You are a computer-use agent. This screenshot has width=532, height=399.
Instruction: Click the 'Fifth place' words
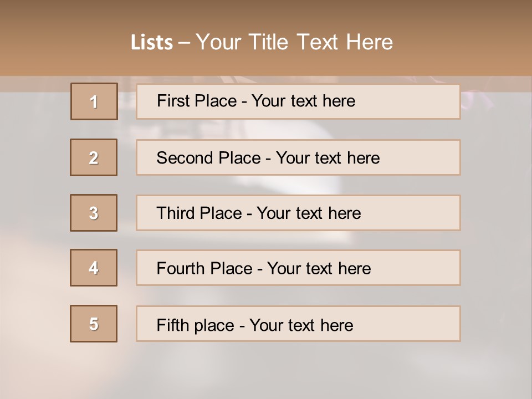[196, 325]
